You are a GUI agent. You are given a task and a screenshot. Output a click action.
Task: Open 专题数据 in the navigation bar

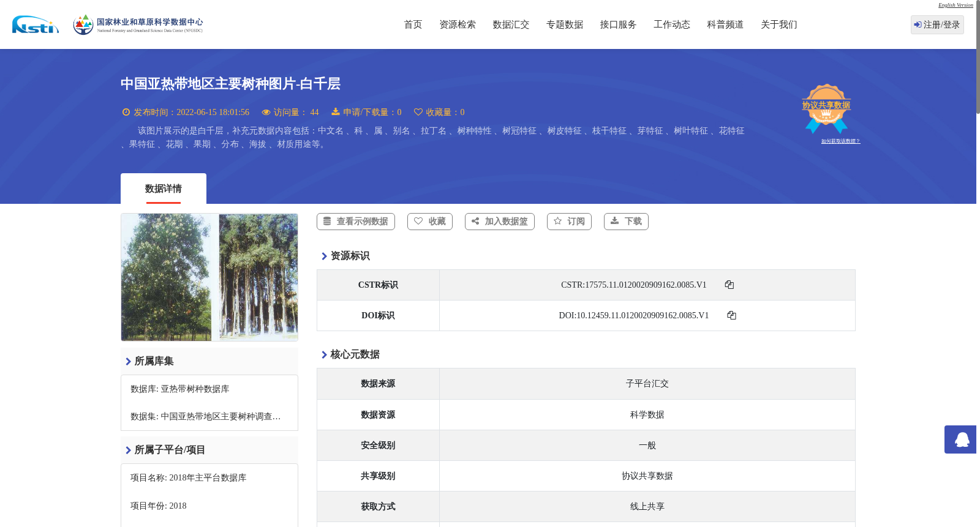click(x=565, y=24)
